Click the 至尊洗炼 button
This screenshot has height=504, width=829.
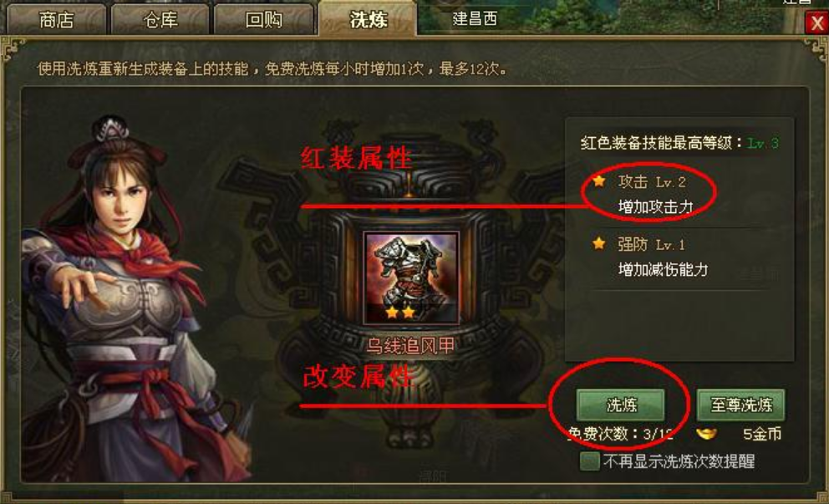740,405
